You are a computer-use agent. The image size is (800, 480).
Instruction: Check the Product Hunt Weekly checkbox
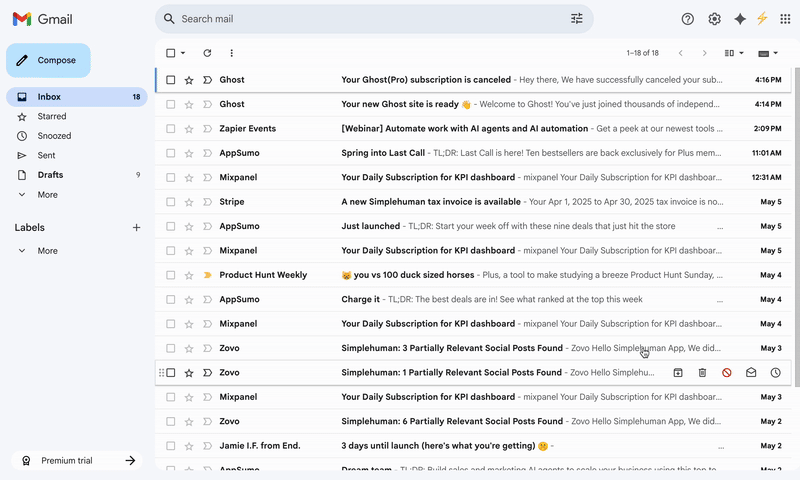click(170, 275)
